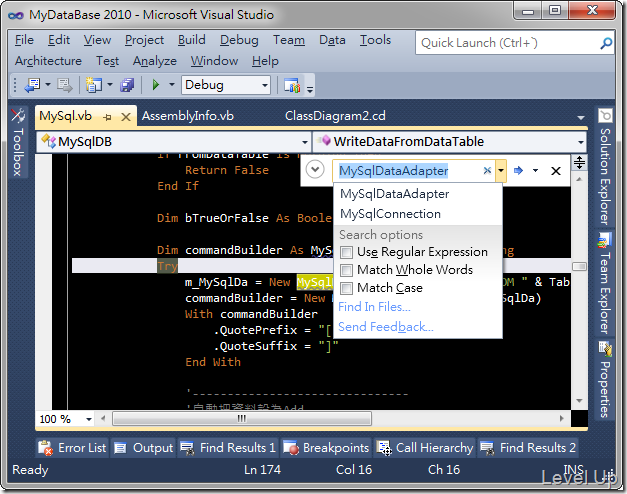The image size is (627, 494).
Task: Expand the Navigate Backward dropdown arrow
Action: point(48,85)
